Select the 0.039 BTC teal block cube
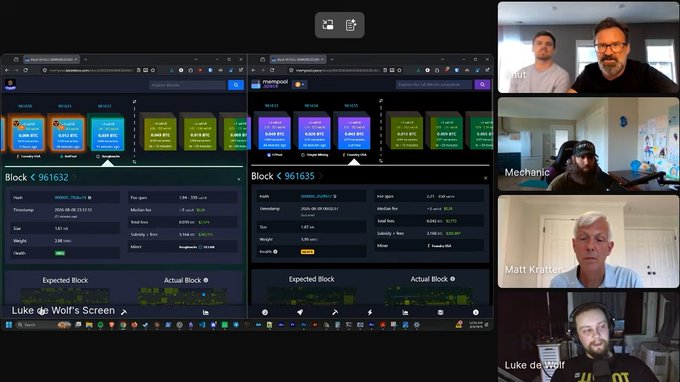The image size is (680, 382). pos(107,135)
